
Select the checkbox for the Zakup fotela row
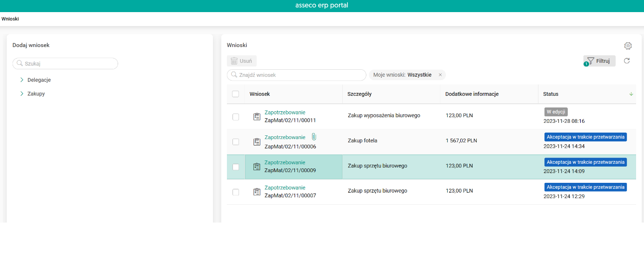(x=236, y=142)
